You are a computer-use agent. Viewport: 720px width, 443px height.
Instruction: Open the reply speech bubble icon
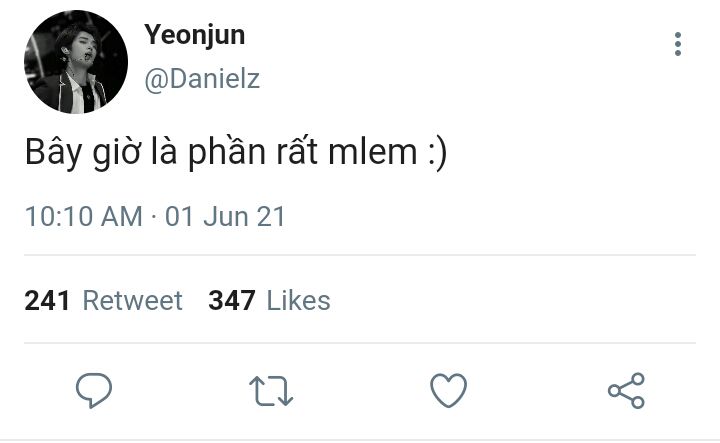click(94, 391)
